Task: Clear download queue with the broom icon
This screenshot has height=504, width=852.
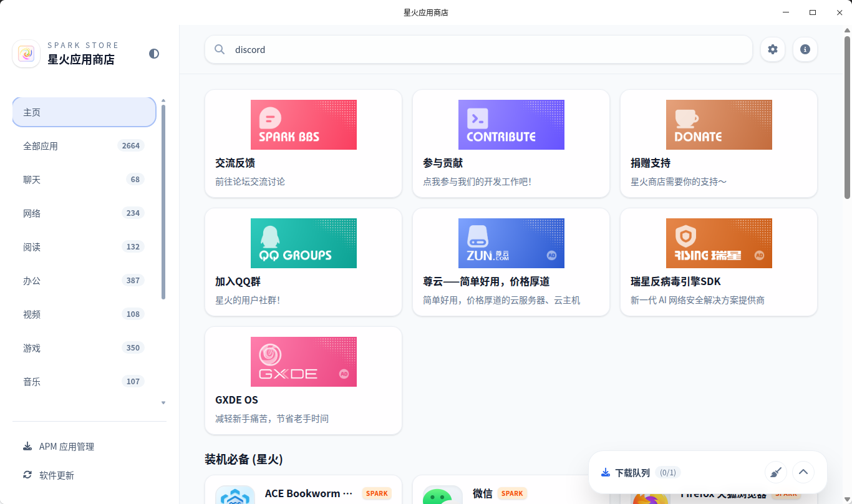Action: [x=775, y=472]
